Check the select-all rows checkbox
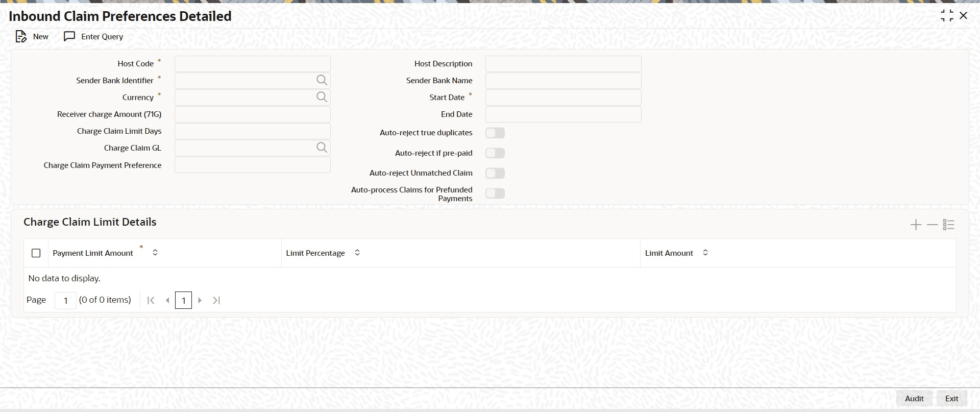The width and height of the screenshot is (980, 412). [36, 253]
